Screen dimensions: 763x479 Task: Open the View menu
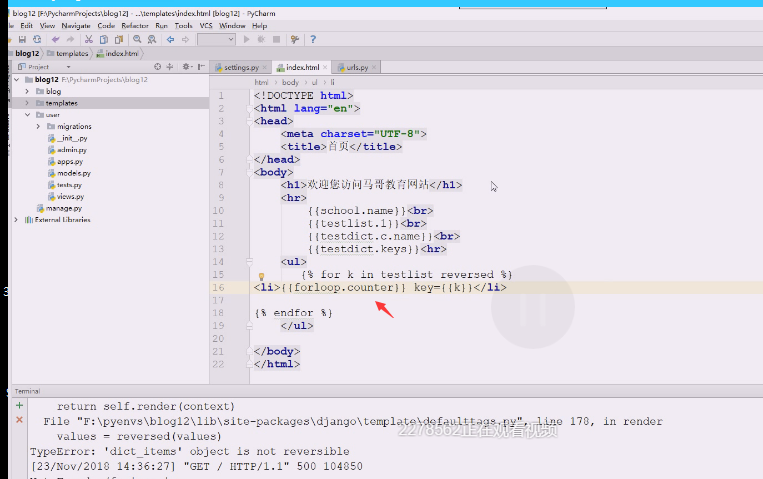coord(47,26)
